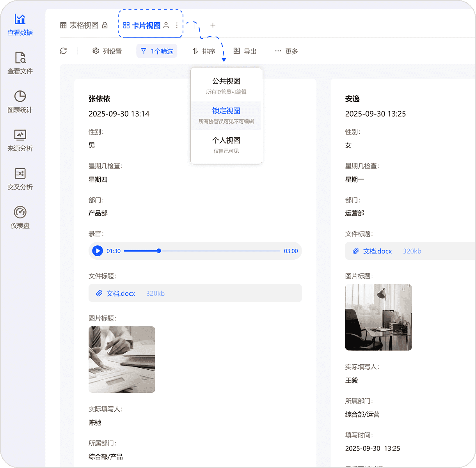This screenshot has width=476, height=468.
Task: Open 交叉分析 cross analysis
Action: tap(20, 179)
